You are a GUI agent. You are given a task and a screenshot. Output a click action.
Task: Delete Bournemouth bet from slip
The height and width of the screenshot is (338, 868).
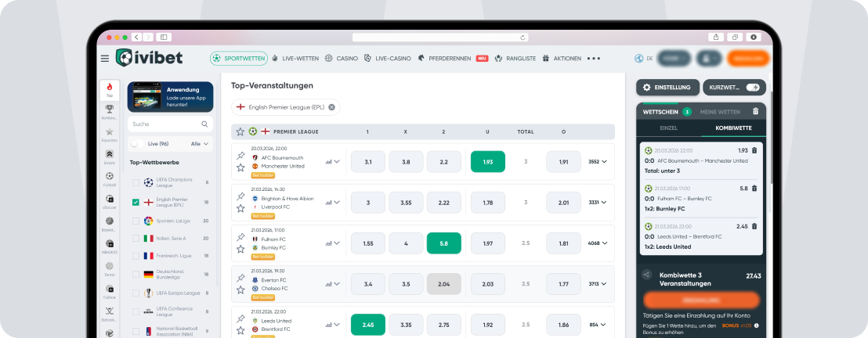pos(754,150)
